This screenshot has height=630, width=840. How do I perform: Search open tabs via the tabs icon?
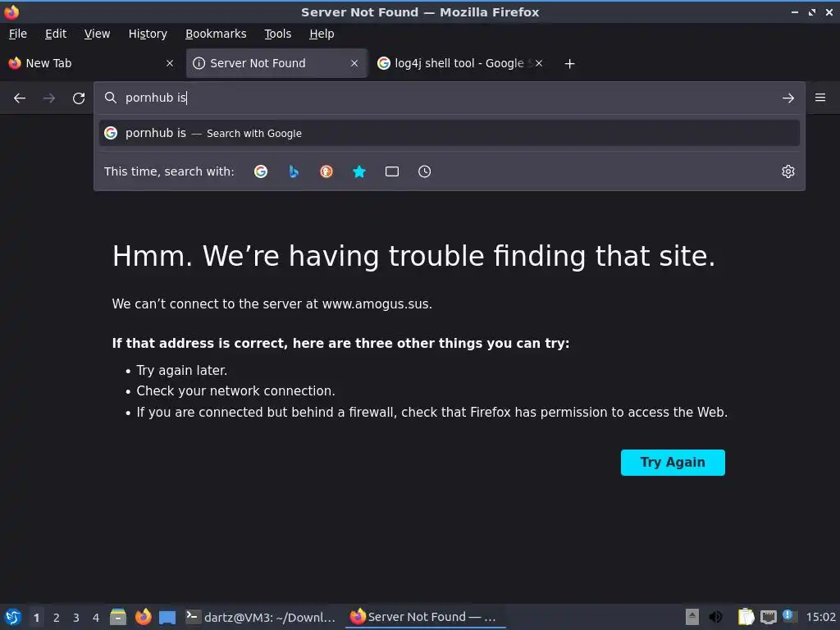(x=392, y=171)
